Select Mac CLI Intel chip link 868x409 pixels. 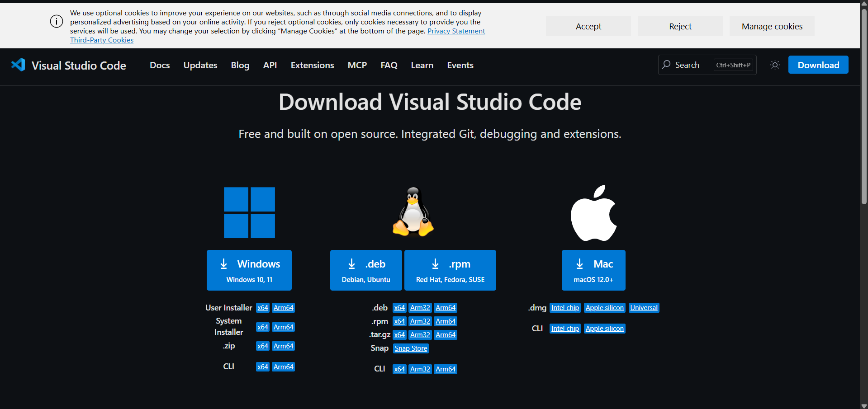pyautogui.click(x=565, y=329)
